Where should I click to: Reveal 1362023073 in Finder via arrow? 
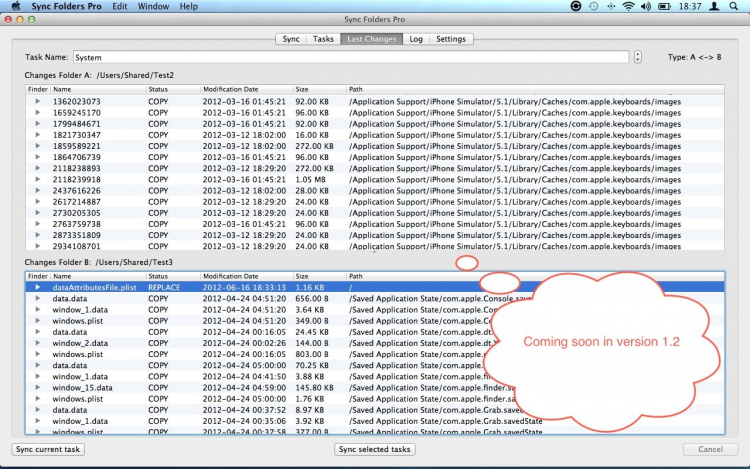tap(37, 101)
